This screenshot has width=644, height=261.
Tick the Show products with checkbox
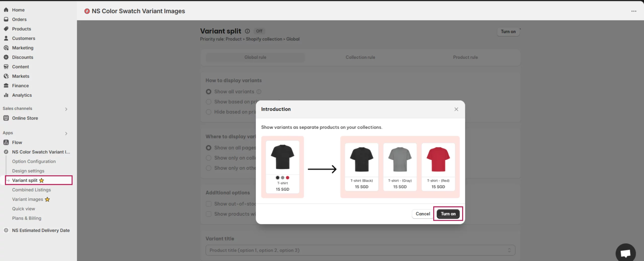click(209, 214)
